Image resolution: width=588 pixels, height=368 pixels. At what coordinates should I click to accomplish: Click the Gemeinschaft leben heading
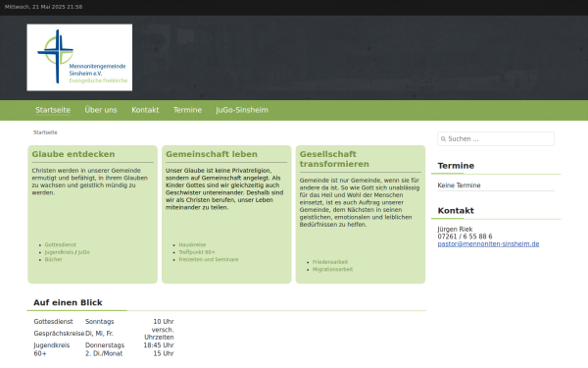click(x=212, y=154)
